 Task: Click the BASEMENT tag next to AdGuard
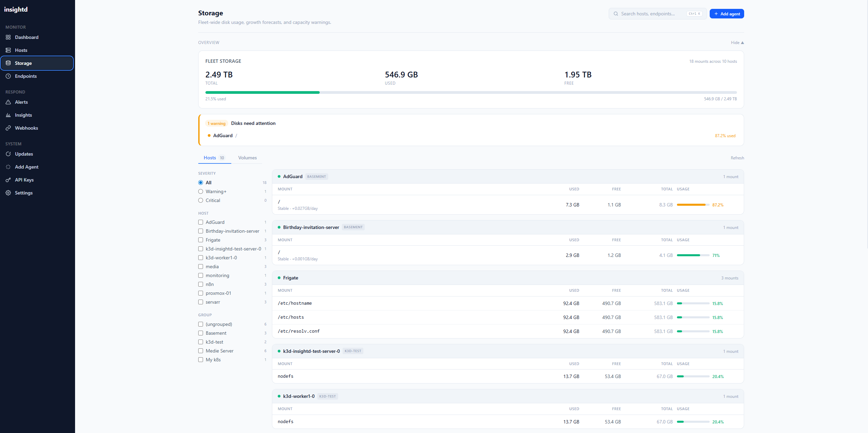click(316, 176)
